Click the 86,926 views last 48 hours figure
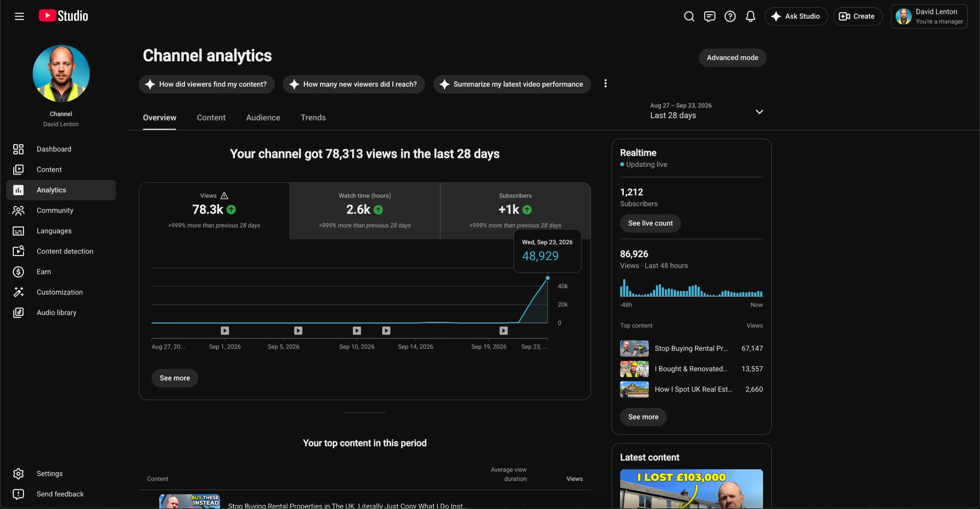The width and height of the screenshot is (980, 509). (634, 254)
